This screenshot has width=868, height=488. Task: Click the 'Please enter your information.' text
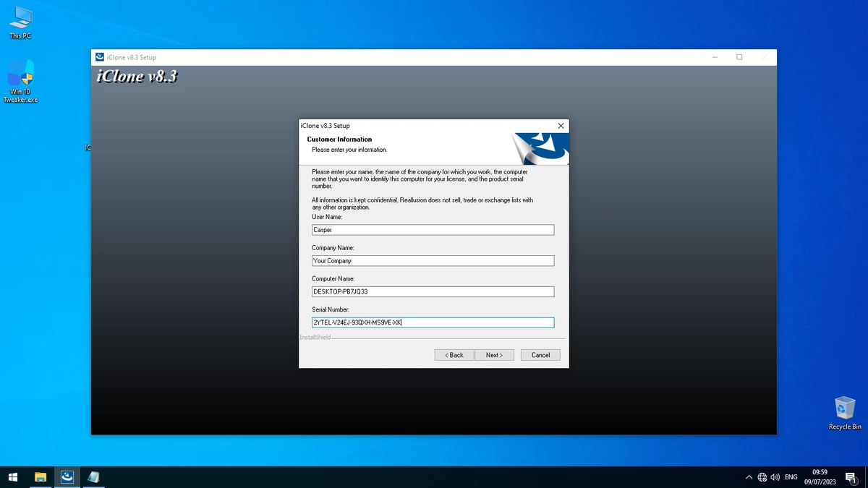[x=349, y=150]
